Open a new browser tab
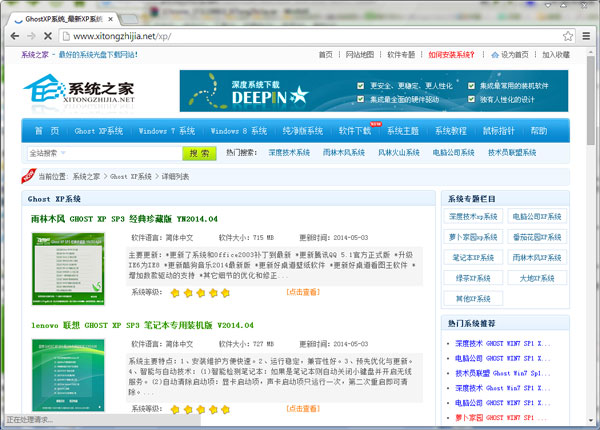The width and height of the screenshot is (600, 430). (129, 19)
